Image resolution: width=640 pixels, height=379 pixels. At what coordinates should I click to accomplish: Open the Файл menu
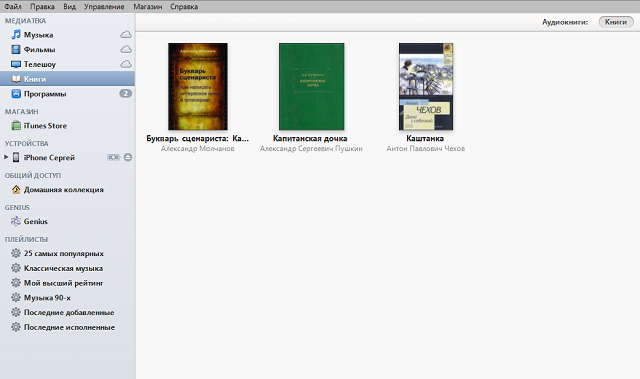pos(13,7)
